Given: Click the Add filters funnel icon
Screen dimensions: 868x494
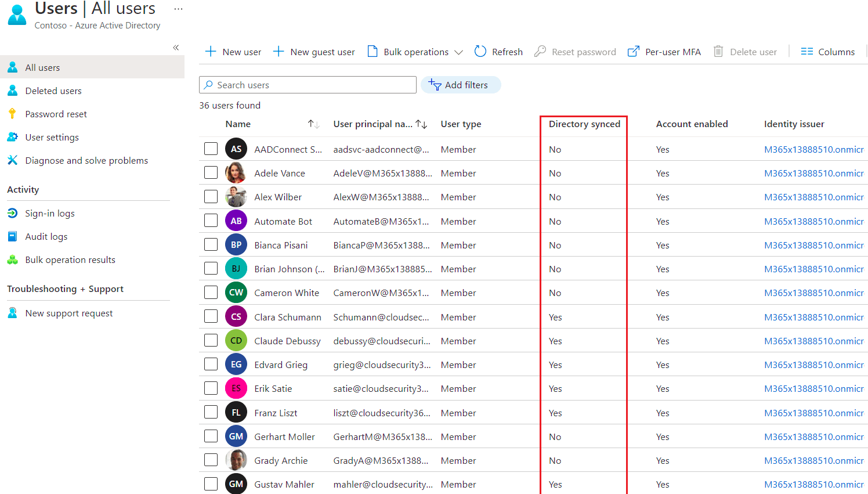Looking at the screenshot, I should pyautogui.click(x=435, y=85).
